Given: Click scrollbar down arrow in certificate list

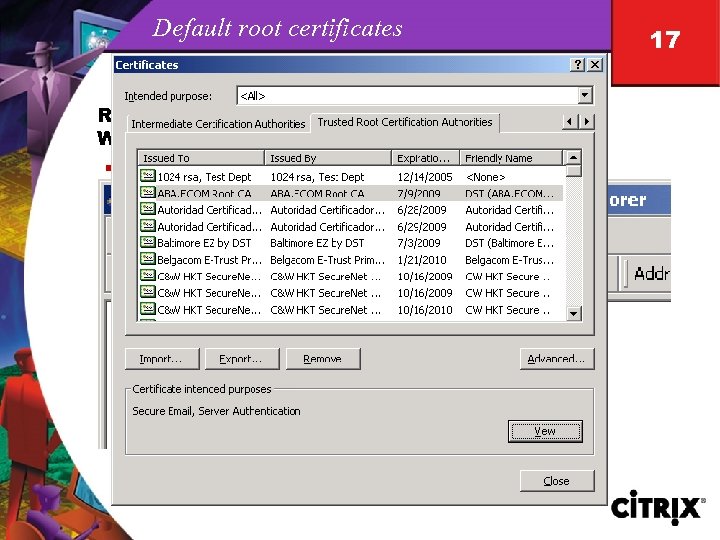Looking at the screenshot, I should coord(573,314).
